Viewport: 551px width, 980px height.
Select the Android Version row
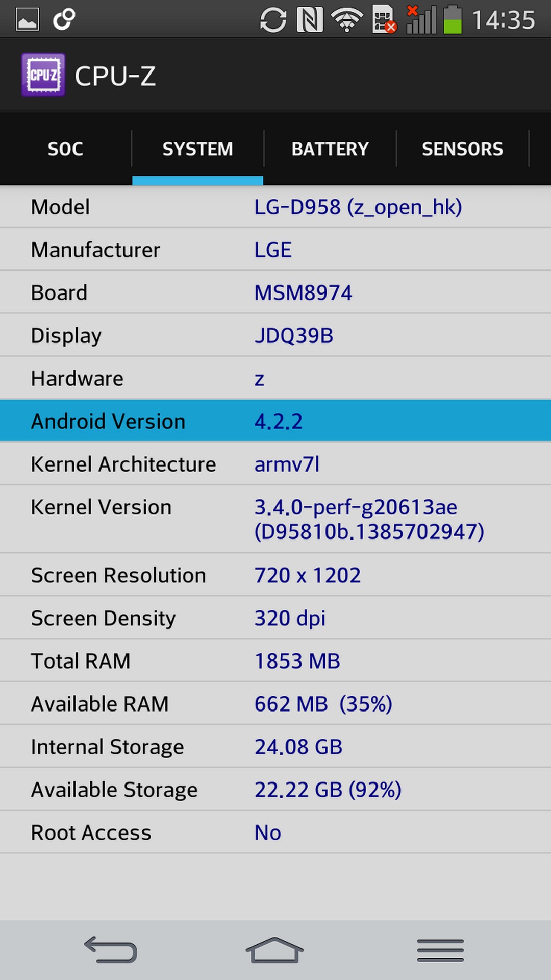pos(275,421)
